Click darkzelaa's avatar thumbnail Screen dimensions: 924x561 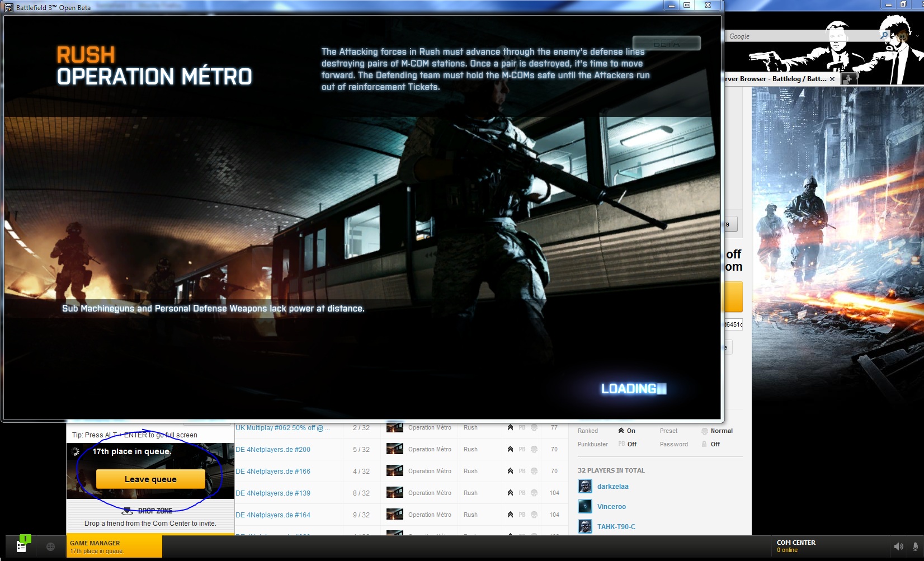coord(585,486)
